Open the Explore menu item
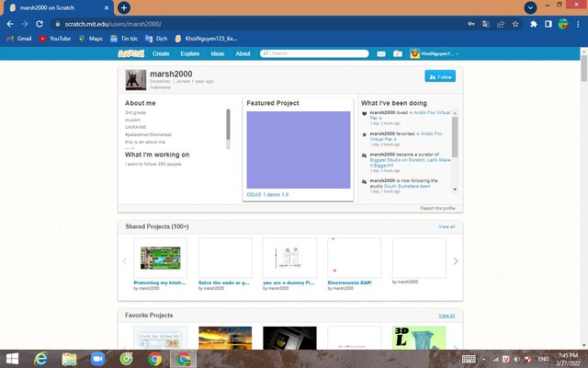588x368 pixels. [x=190, y=53]
